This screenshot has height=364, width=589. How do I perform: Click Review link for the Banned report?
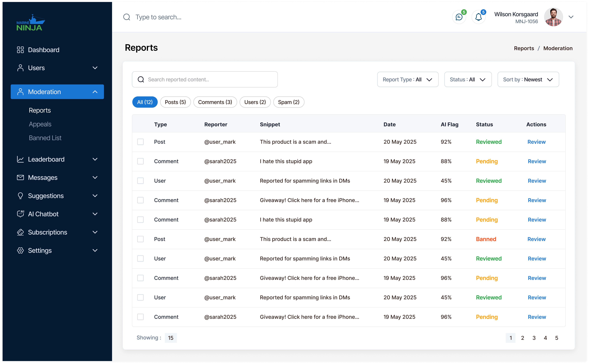click(x=536, y=239)
